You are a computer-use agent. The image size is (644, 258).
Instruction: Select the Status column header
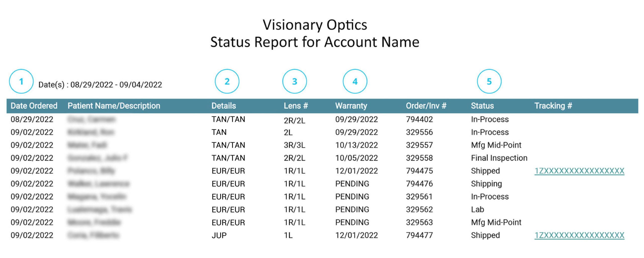(482, 106)
